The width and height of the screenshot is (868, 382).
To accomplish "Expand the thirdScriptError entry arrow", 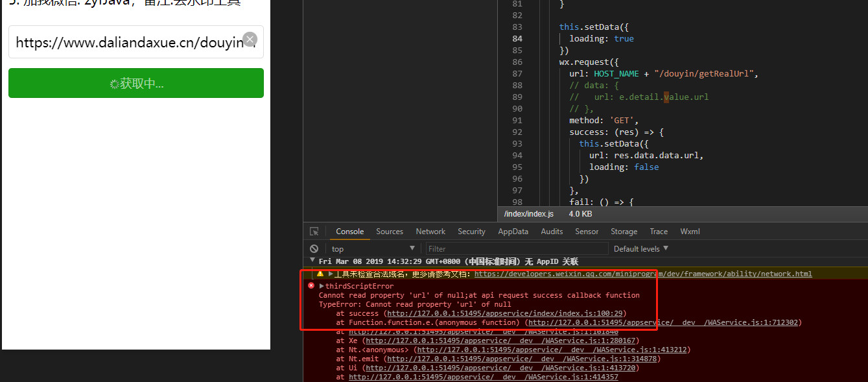I will (x=322, y=286).
